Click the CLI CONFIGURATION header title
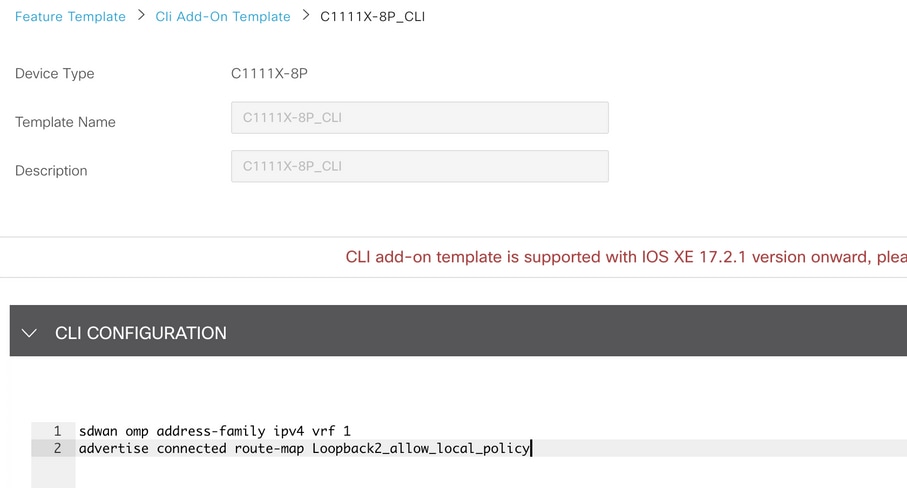Screen dimensions: 907x488 coord(140,333)
